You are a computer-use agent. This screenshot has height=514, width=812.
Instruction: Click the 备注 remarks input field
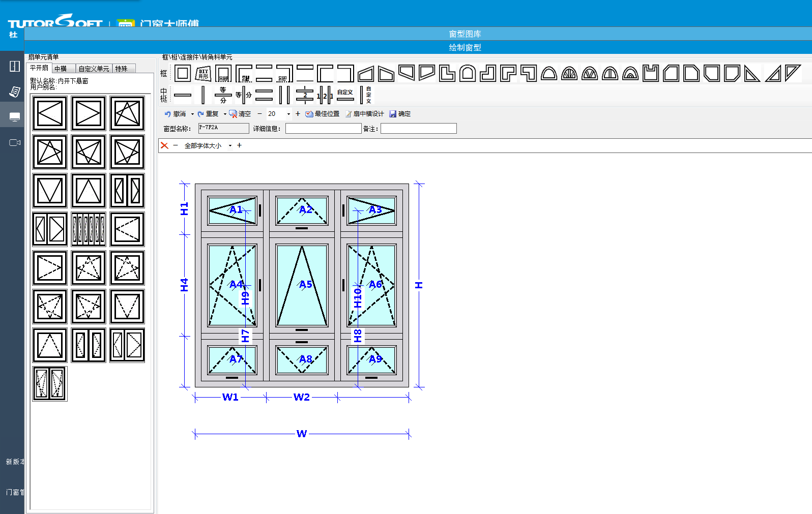click(x=419, y=128)
